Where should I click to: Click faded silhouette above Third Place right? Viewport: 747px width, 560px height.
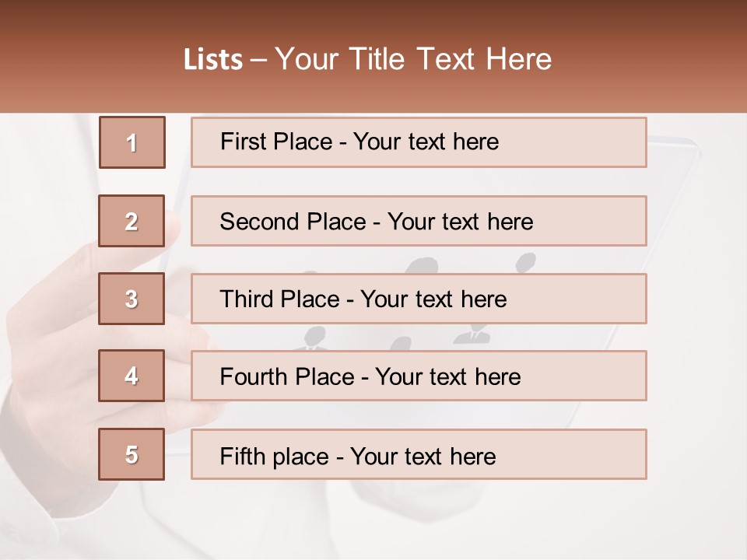(x=526, y=262)
